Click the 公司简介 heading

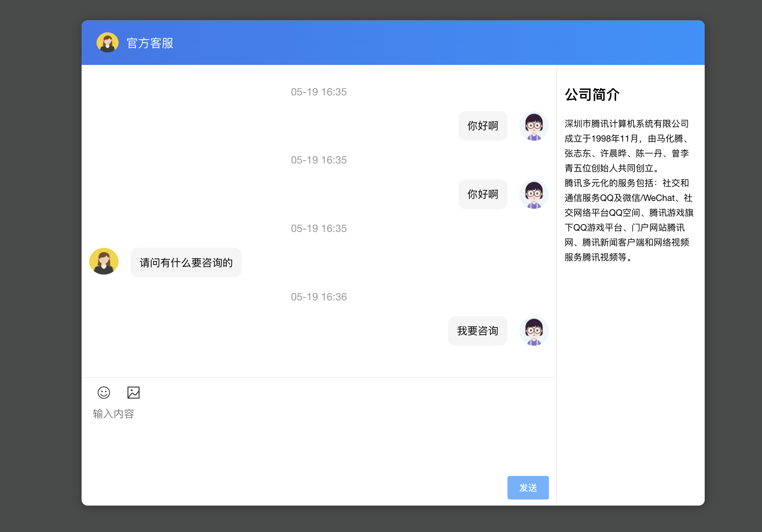tap(592, 95)
